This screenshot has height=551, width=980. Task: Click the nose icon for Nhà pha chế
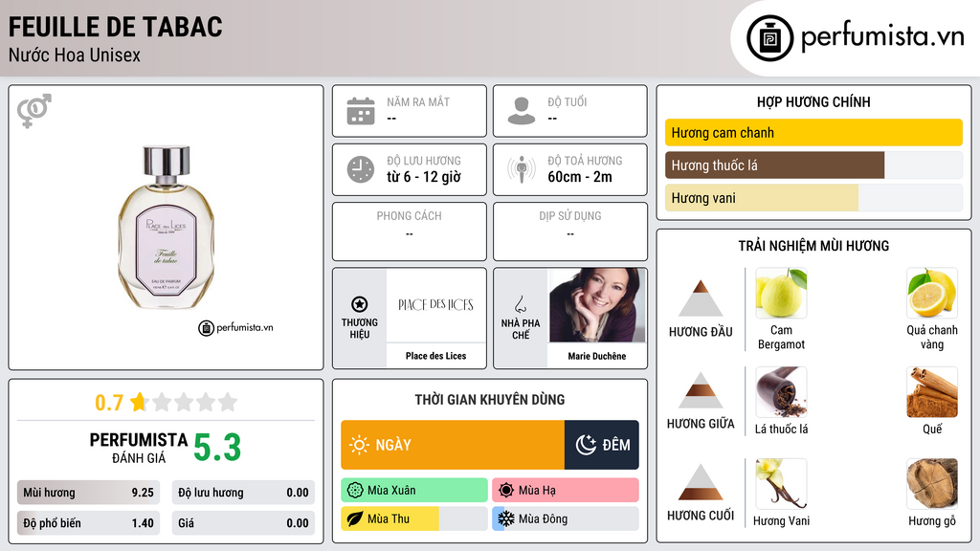click(x=520, y=304)
